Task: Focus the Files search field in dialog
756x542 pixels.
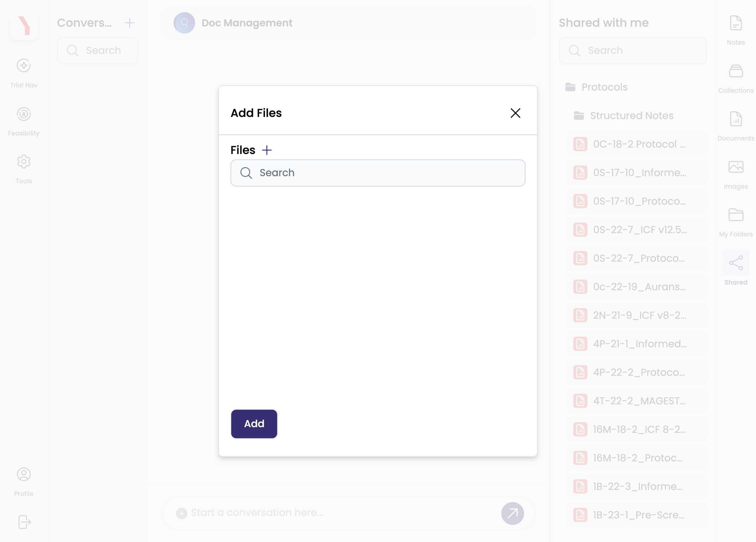Action: (x=378, y=173)
